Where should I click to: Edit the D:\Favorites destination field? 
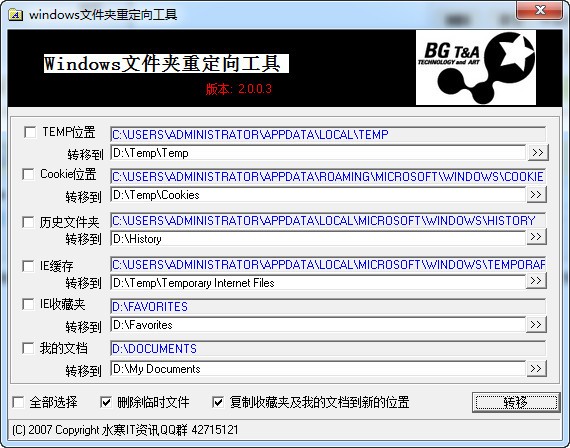click(318, 325)
